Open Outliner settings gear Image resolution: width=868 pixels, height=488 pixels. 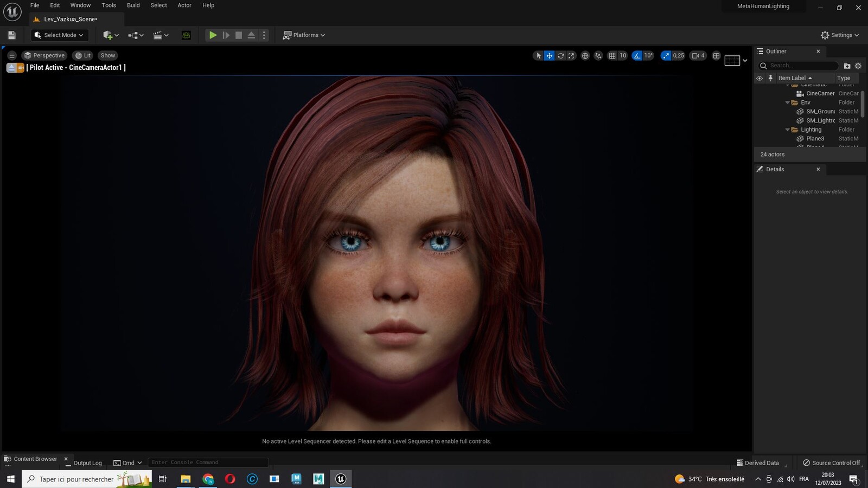click(858, 66)
